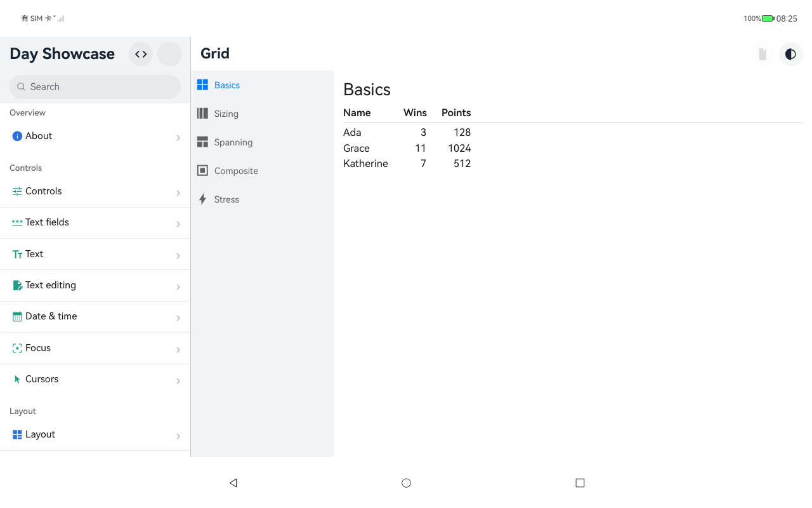Click the asterisks icon beside Text fields

tap(17, 222)
